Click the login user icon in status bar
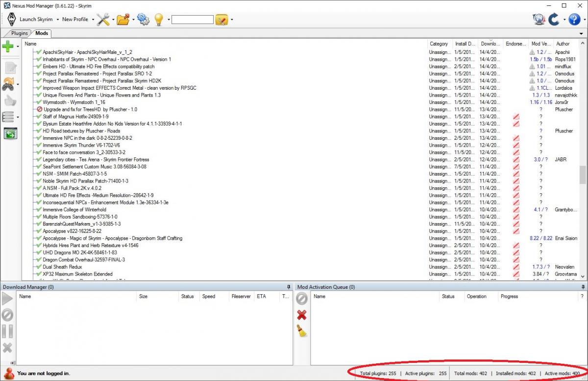Viewport: 588px width, 381px height. point(8,373)
